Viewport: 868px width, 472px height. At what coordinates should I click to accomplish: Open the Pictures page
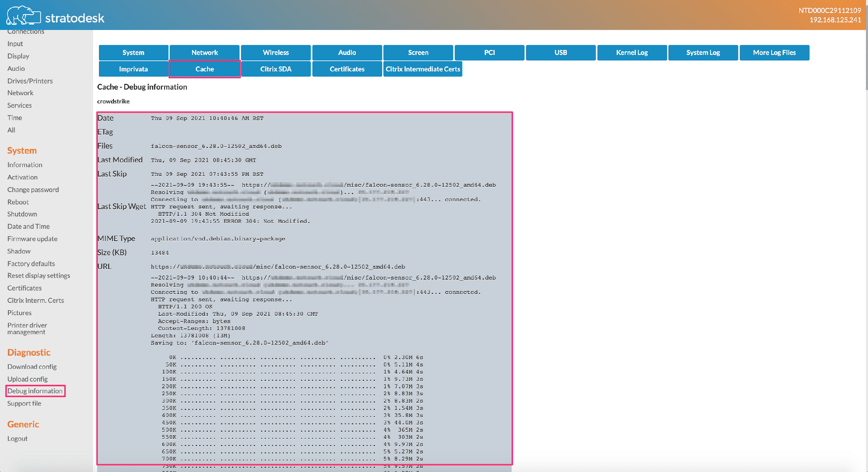[x=19, y=313]
